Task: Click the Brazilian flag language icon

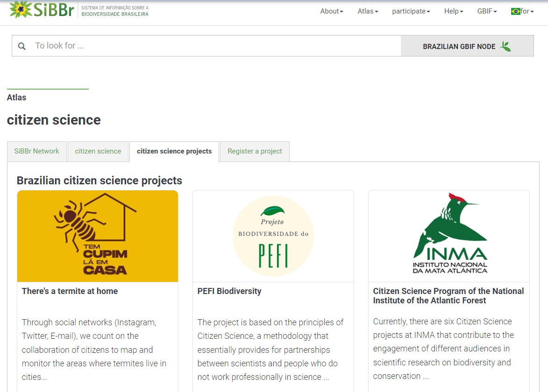Action: pos(515,12)
